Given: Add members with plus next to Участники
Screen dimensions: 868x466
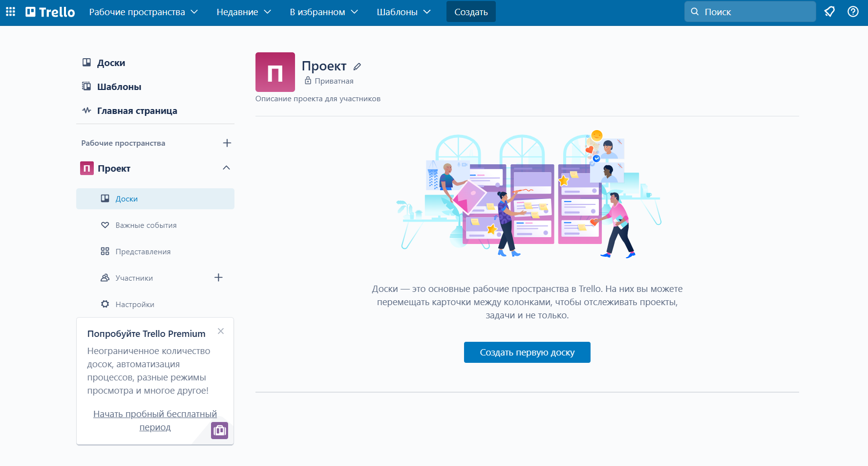Looking at the screenshot, I should tap(218, 278).
